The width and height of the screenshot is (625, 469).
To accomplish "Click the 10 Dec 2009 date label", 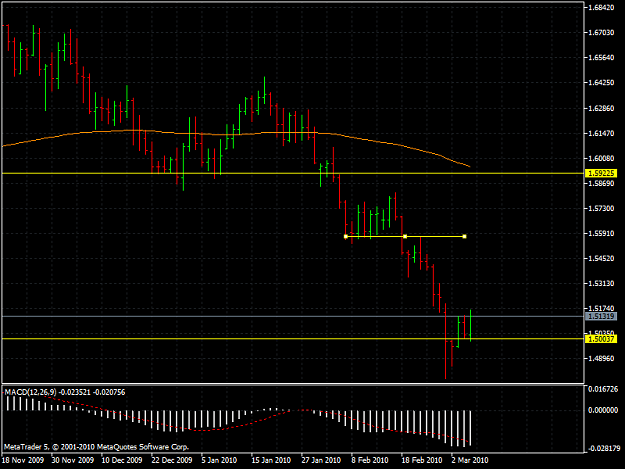I will pyautogui.click(x=122, y=460).
